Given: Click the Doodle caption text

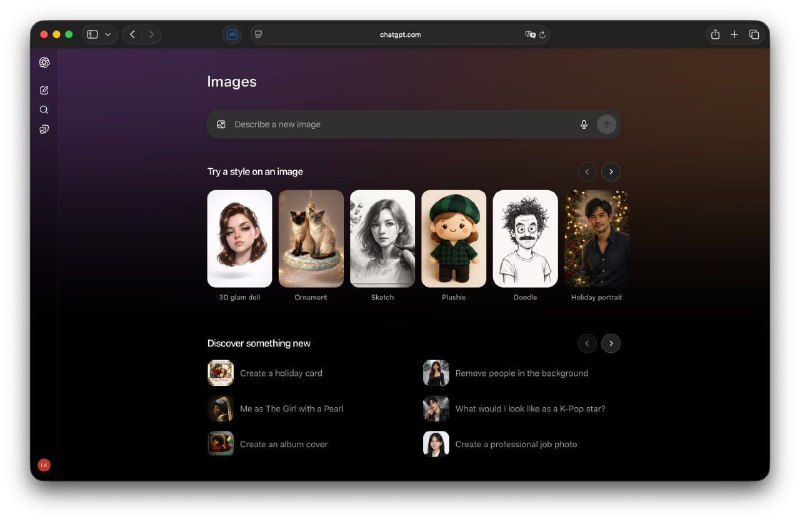Looking at the screenshot, I should (x=526, y=297).
